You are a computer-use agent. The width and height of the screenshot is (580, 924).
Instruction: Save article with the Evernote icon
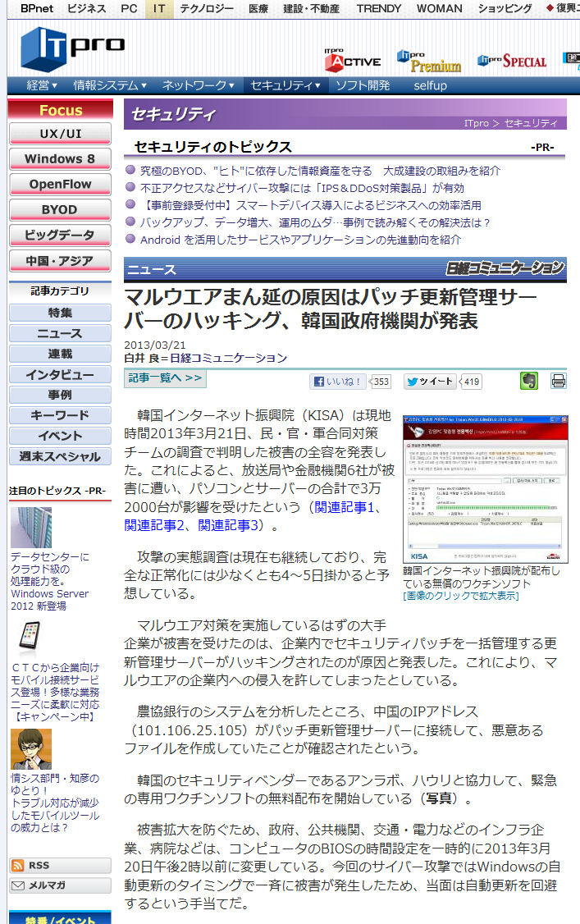pyautogui.click(x=529, y=381)
